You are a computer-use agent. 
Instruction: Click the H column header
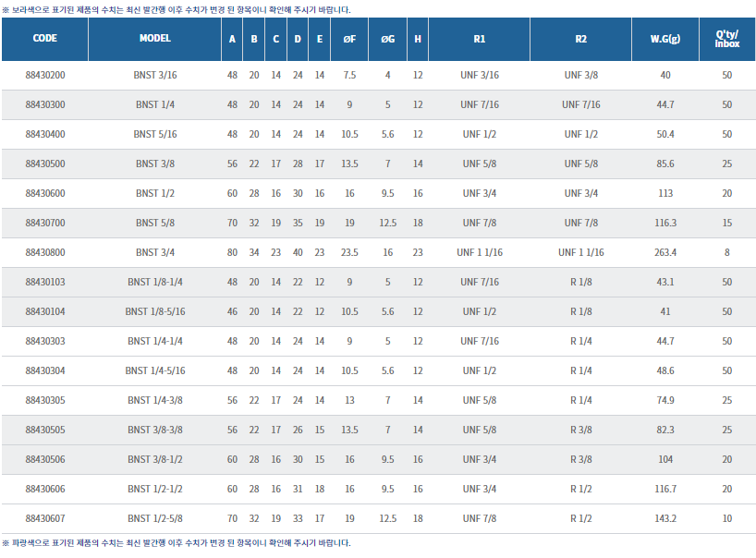point(418,40)
